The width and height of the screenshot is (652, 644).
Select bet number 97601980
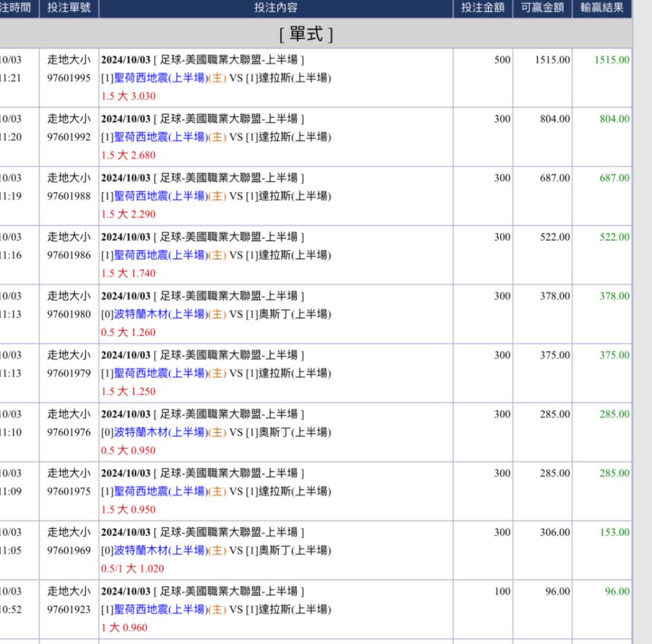[x=68, y=314]
